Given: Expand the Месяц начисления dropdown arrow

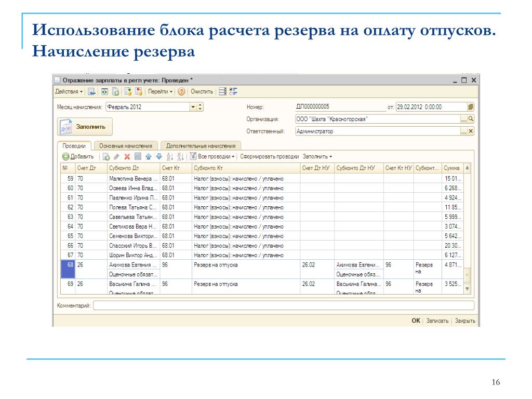Looking at the screenshot, I should (x=193, y=107).
